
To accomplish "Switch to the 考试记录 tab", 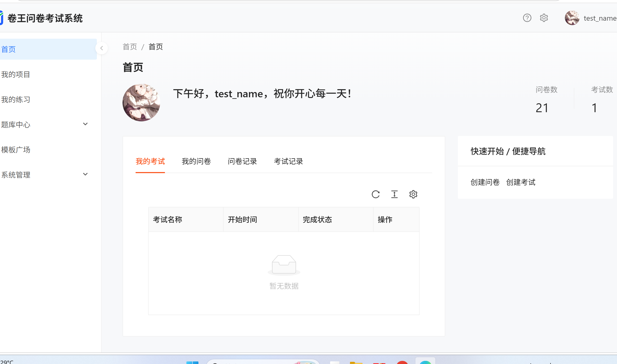I will pos(288,161).
